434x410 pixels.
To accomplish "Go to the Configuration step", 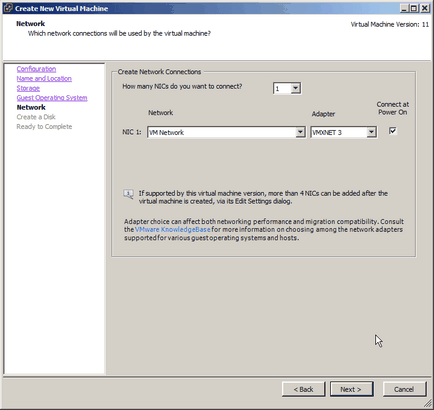I will pyautogui.click(x=36, y=69).
